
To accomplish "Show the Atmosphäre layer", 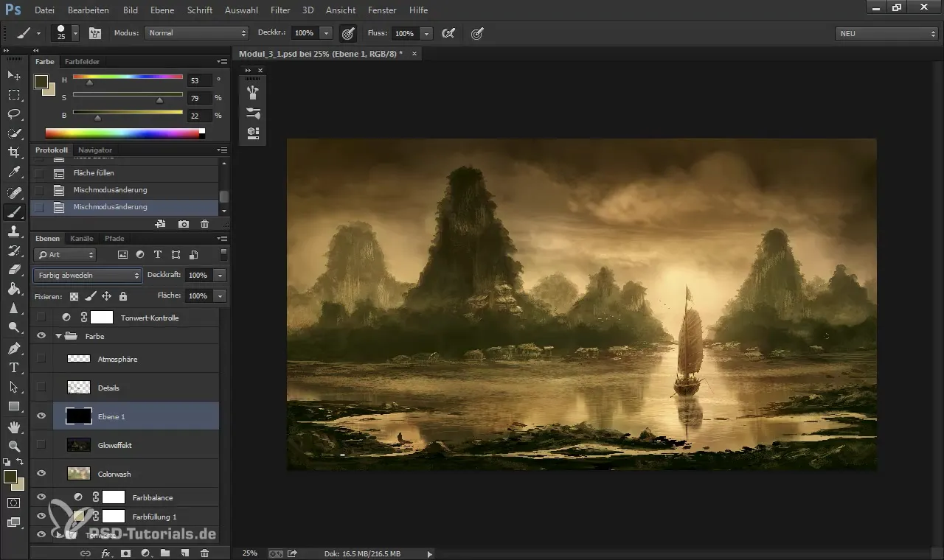I will [41, 359].
